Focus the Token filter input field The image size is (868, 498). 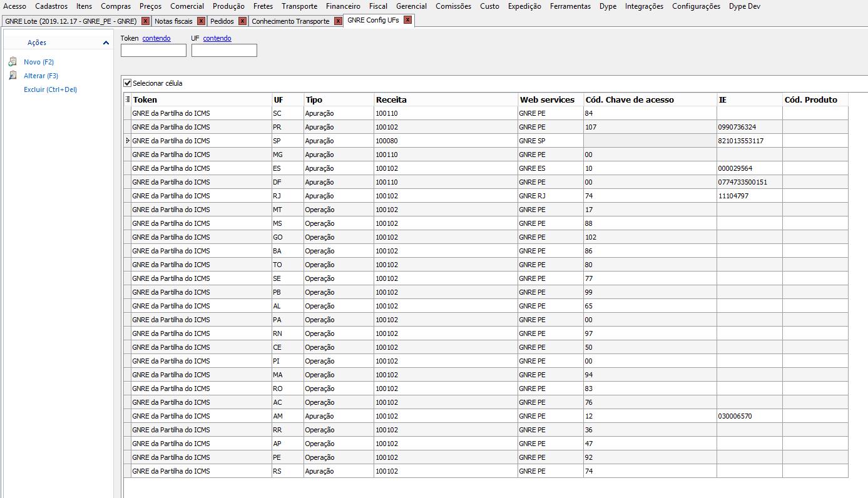click(x=153, y=50)
